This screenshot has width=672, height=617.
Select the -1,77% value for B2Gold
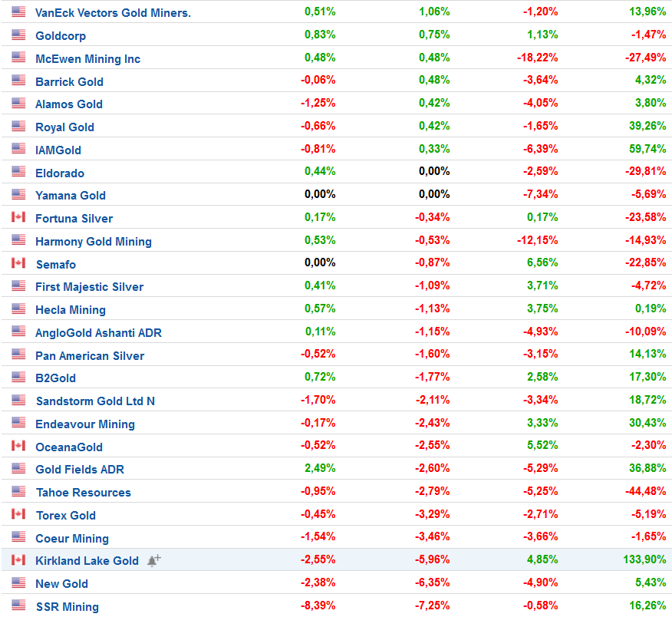[x=433, y=377]
